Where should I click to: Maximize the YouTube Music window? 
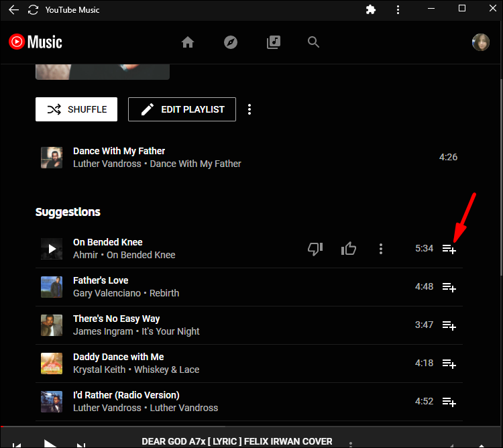tap(462, 8)
